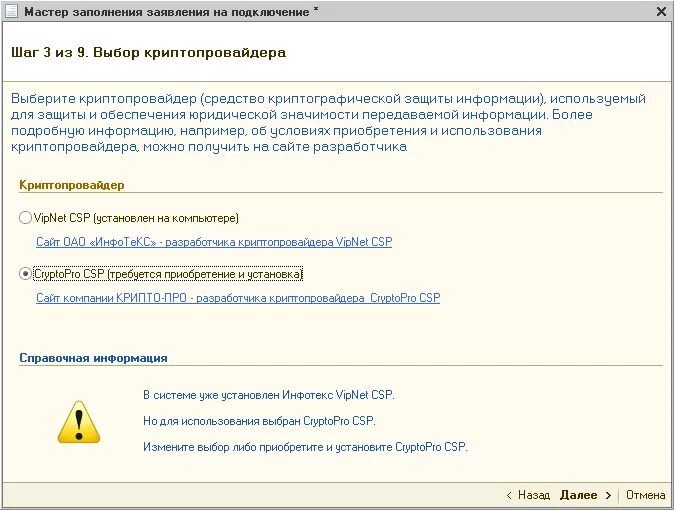Click text 'В системе уже установлен Инфотекс VipNet CSP.'
The height and width of the screenshot is (510, 674).
pyautogui.click(x=269, y=394)
